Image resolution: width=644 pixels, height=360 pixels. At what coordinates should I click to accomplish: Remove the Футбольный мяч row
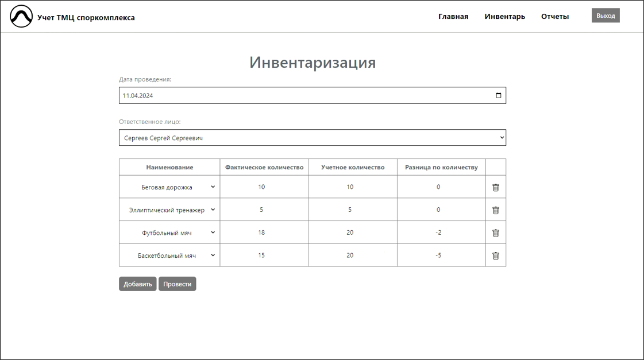pos(496,233)
